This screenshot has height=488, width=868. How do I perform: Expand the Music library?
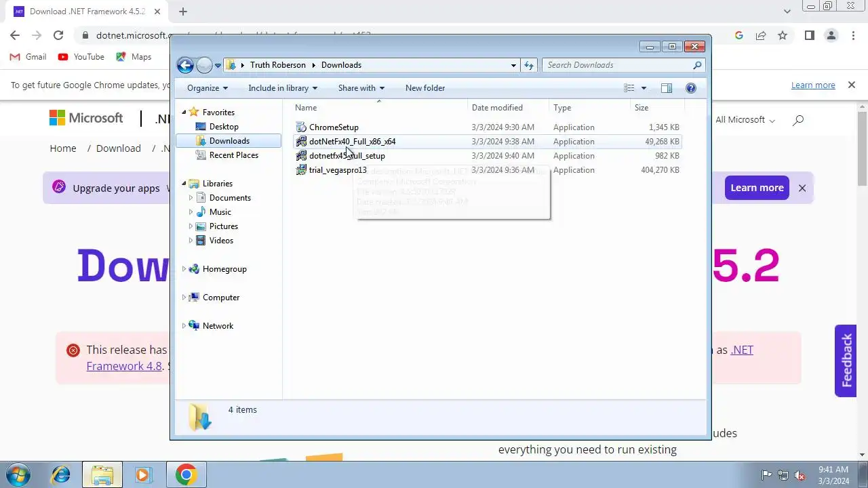coord(191,212)
